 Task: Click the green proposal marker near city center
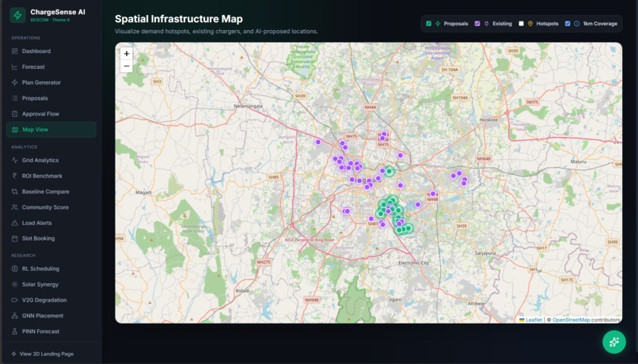[x=389, y=171]
